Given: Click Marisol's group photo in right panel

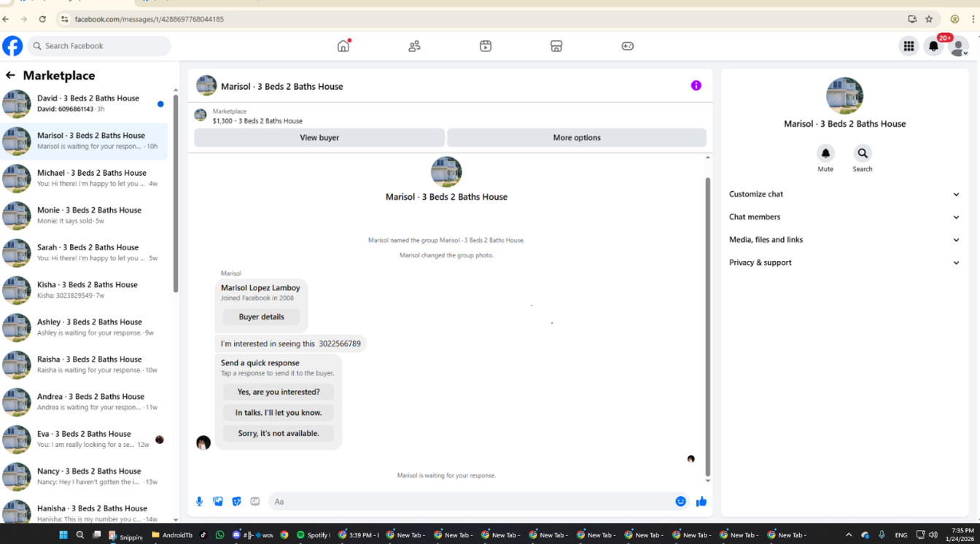Looking at the screenshot, I should pyautogui.click(x=844, y=96).
